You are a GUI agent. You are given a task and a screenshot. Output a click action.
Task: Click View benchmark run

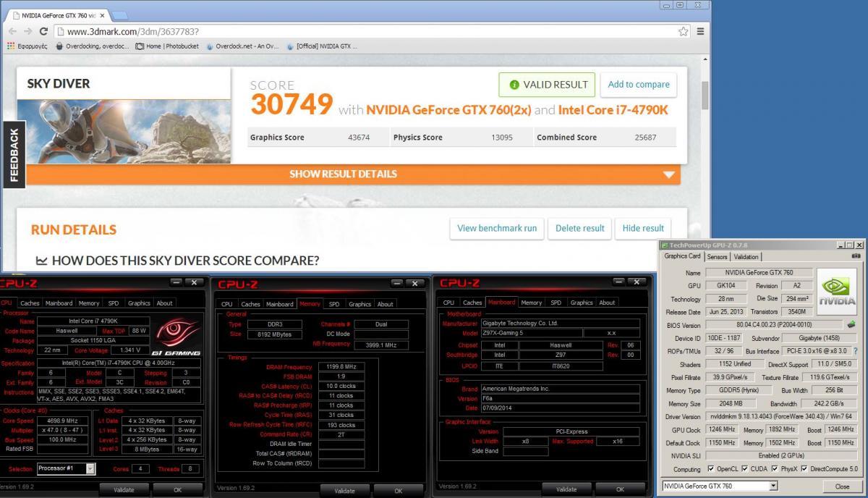[497, 228]
